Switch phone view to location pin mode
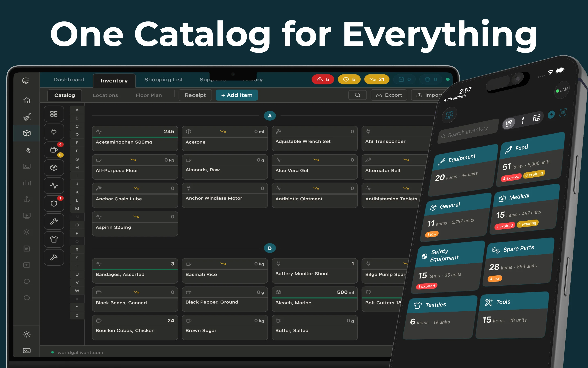 pyautogui.click(x=523, y=120)
